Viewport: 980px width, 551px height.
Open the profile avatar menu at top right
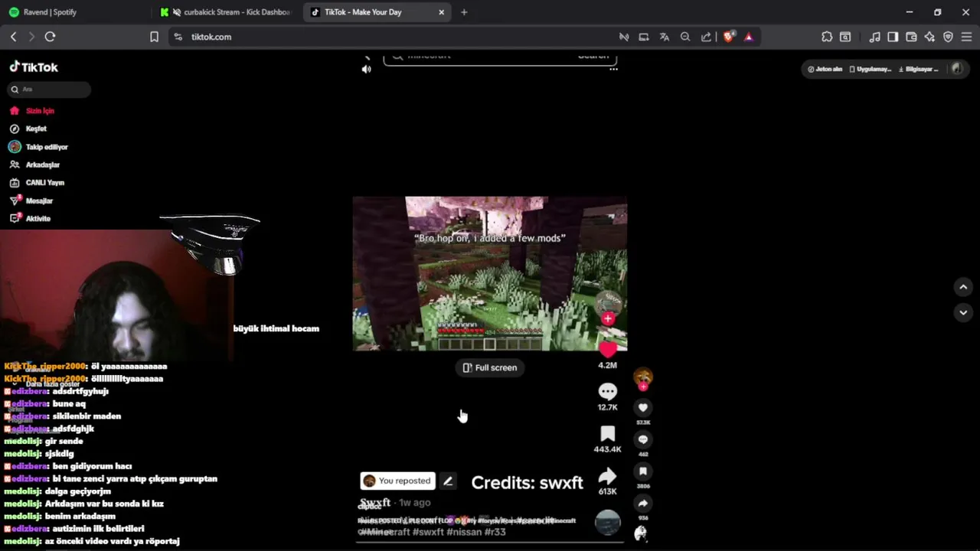(956, 69)
